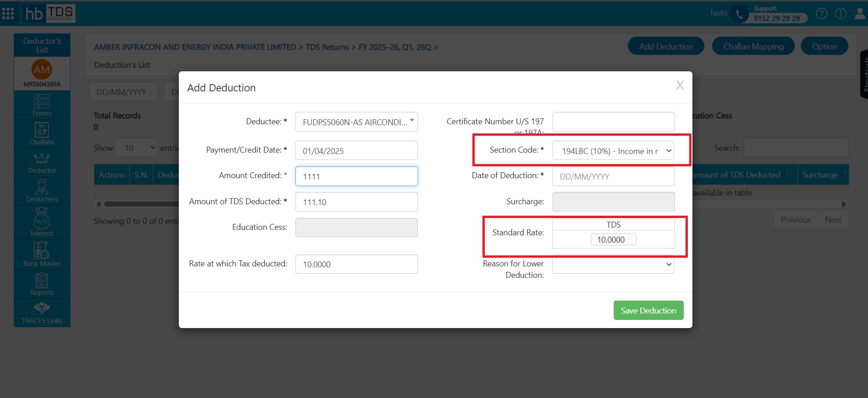
Task: Click the Amount of TDS Deducted field
Action: [357, 202]
